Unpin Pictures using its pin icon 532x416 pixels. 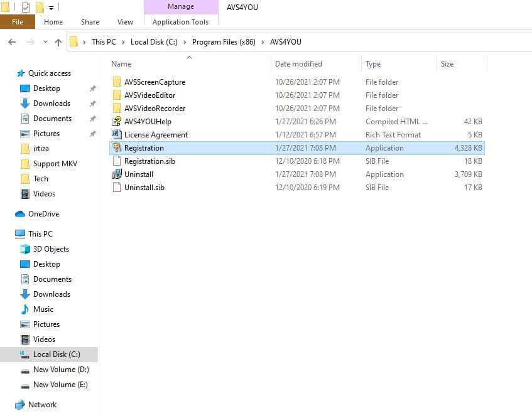point(92,134)
